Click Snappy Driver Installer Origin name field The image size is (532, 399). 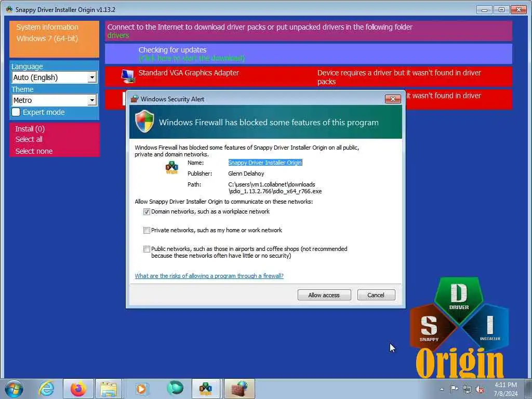tap(265, 163)
